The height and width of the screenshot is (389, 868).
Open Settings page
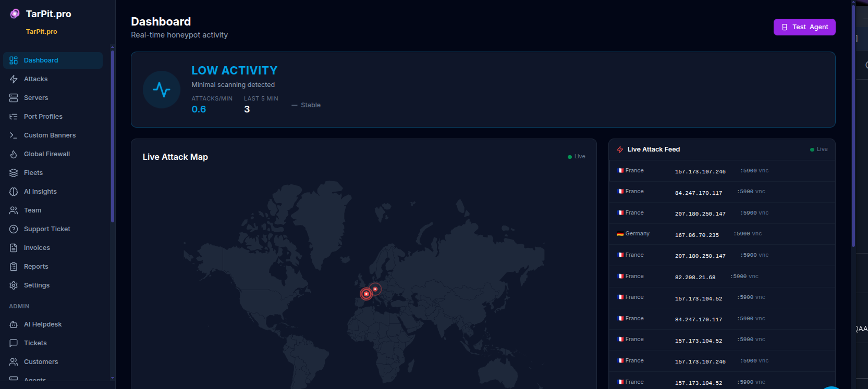[x=53, y=285]
